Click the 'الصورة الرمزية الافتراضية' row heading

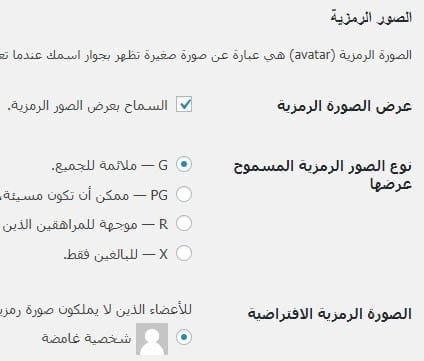330,314
